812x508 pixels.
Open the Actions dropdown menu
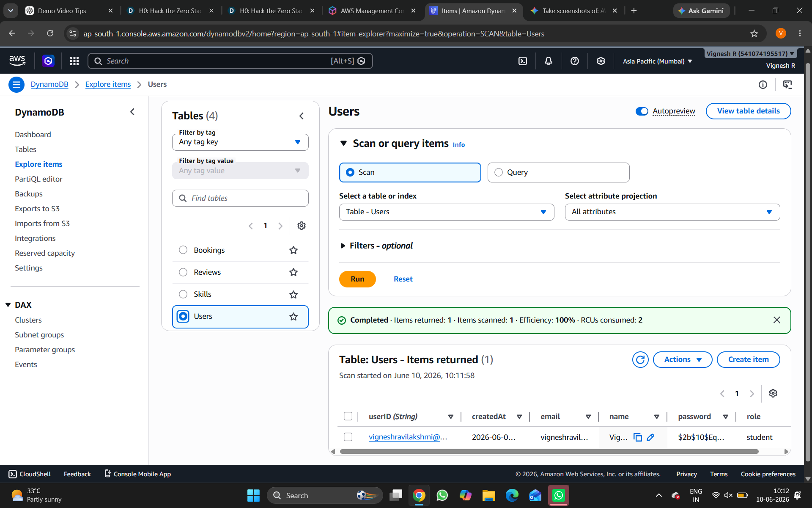(683, 360)
